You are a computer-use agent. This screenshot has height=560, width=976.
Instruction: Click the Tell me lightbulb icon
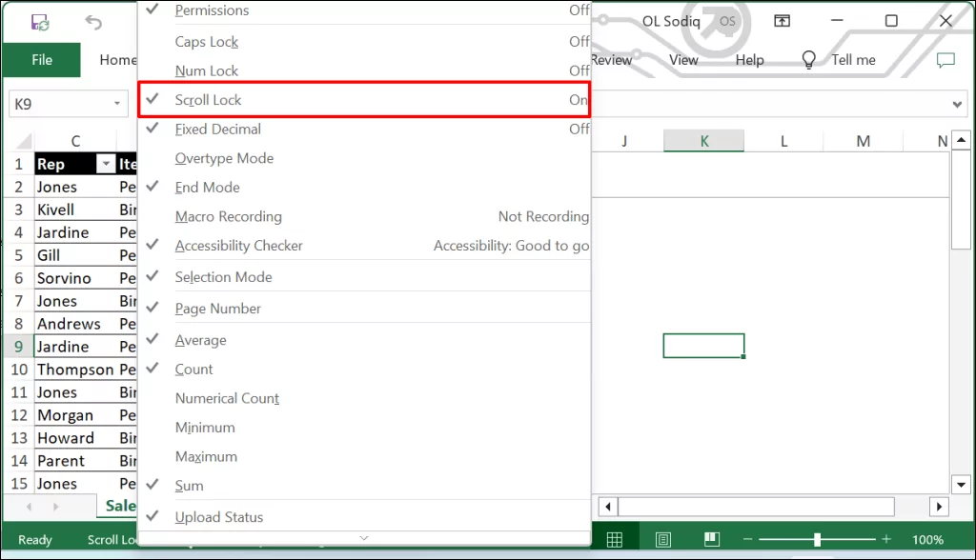(x=809, y=60)
